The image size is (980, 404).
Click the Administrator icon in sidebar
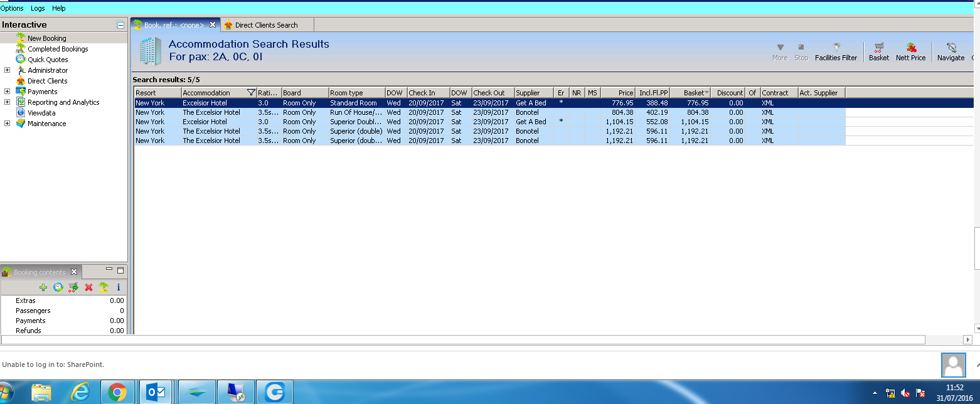tap(21, 70)
